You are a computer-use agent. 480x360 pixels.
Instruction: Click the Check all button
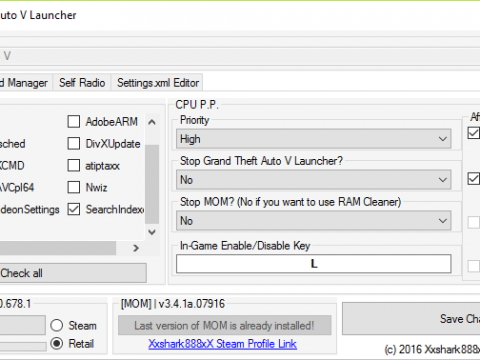[73, 273]
